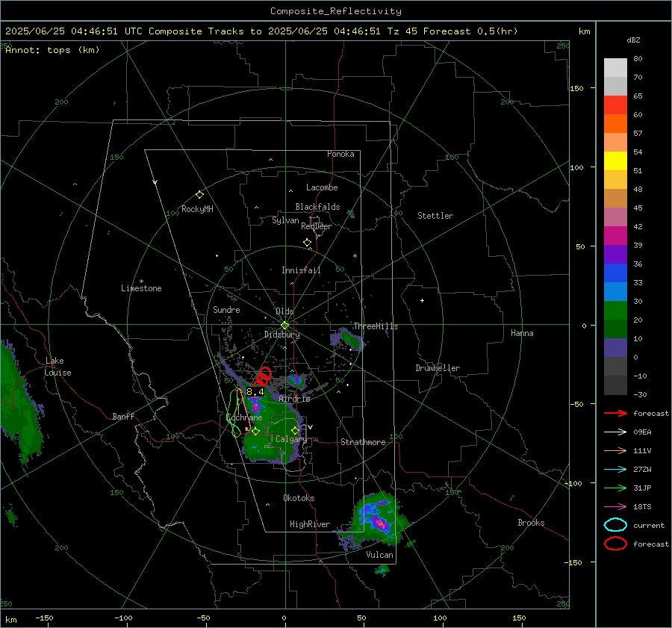672x628 pixels.
Task: Click the RedDeer city label
Action: (x=317, y=226)
